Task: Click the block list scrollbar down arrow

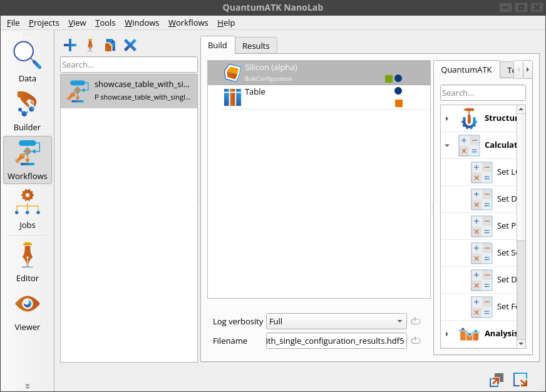Action: 521,344
